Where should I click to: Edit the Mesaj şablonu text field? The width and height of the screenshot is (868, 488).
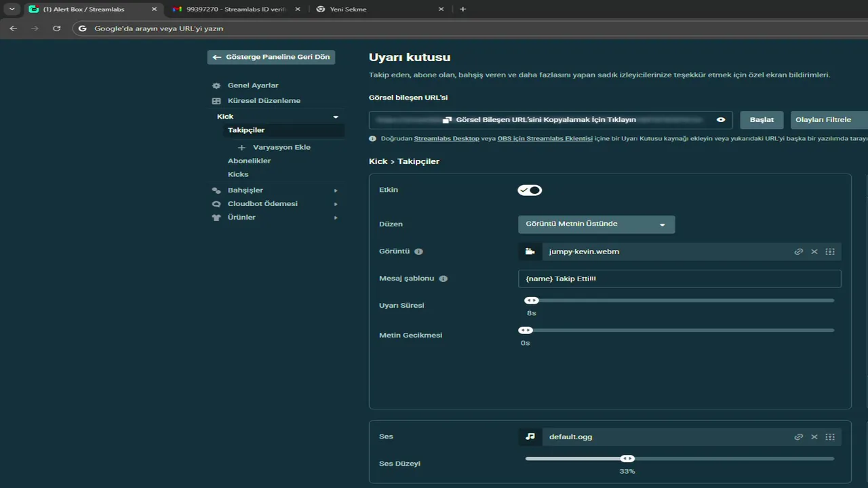679,279
